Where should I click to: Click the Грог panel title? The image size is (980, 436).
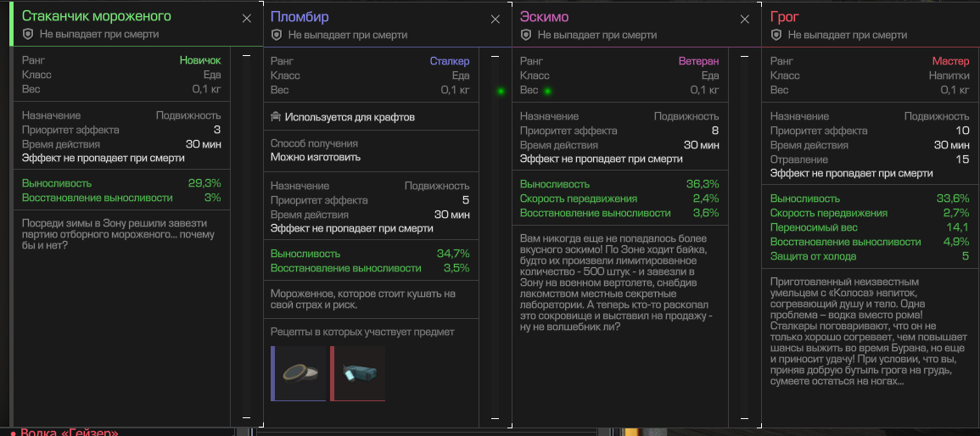[x=785, y=17]
